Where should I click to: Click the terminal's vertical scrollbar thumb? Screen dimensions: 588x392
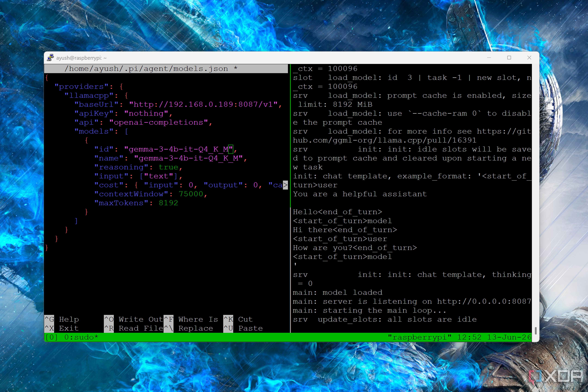tap(535, 330)
